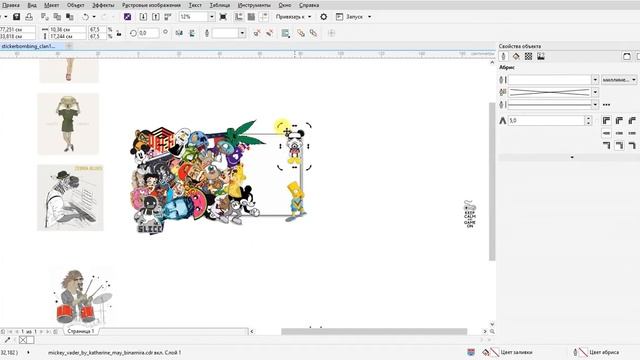Open the Привязать к snap dropdown
The width and height of the screenshot is (640, 360).
coord(293,17)
